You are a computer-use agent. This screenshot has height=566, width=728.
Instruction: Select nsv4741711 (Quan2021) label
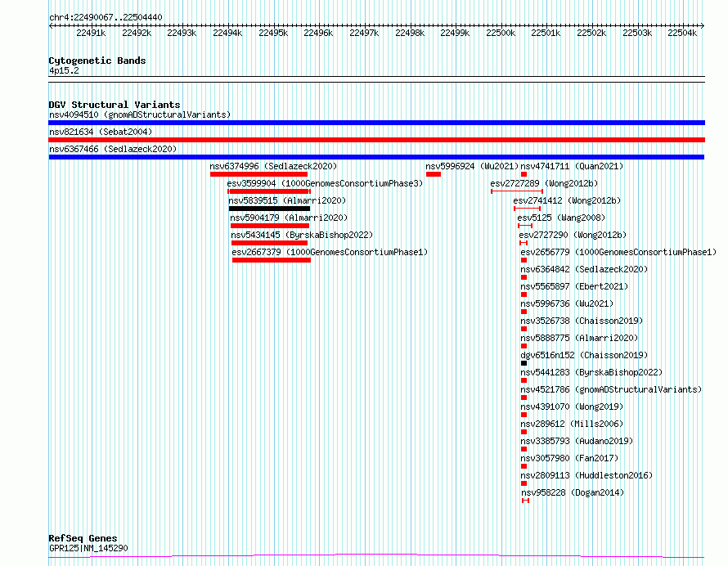pos(572,166)
